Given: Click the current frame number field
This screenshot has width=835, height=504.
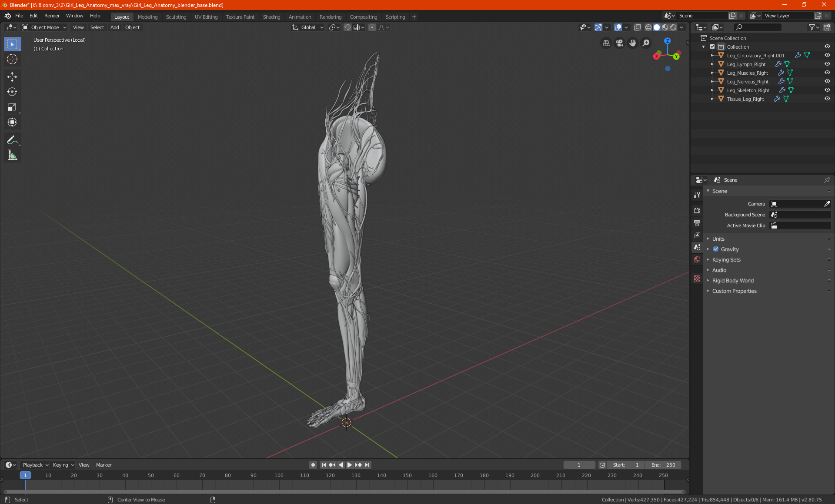Looking at the screenshot, I should tap(579, 465).
